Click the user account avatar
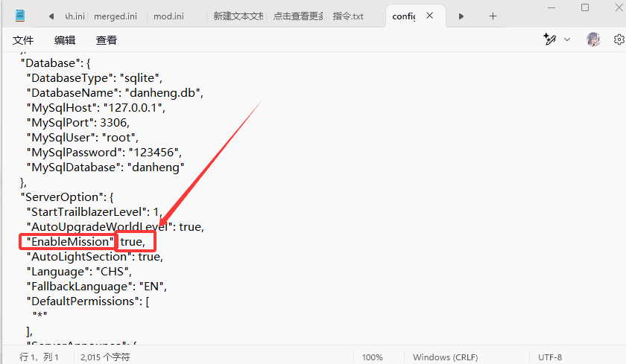 pyautogui.click(x=593, y=39)
